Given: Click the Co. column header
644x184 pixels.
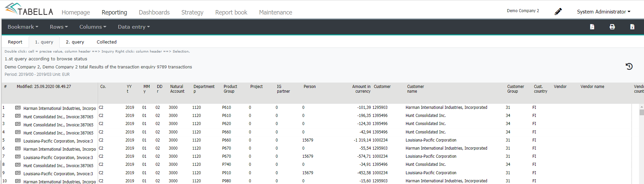Looking at the screenshot, I should pyautogui.click(x=103, y=87).
